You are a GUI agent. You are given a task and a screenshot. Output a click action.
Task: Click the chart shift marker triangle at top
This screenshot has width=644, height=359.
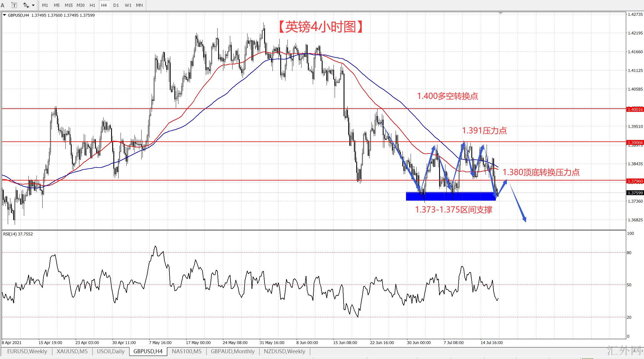point(501,13)
